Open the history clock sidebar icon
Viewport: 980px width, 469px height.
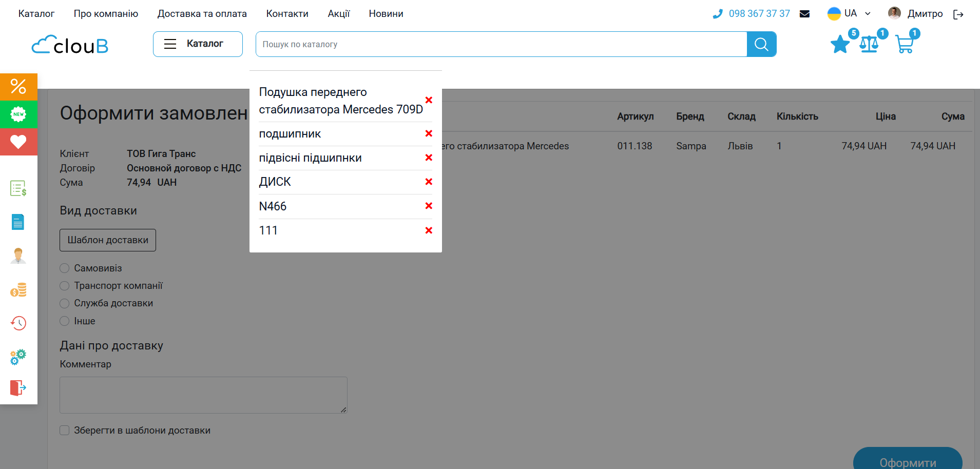18,323
